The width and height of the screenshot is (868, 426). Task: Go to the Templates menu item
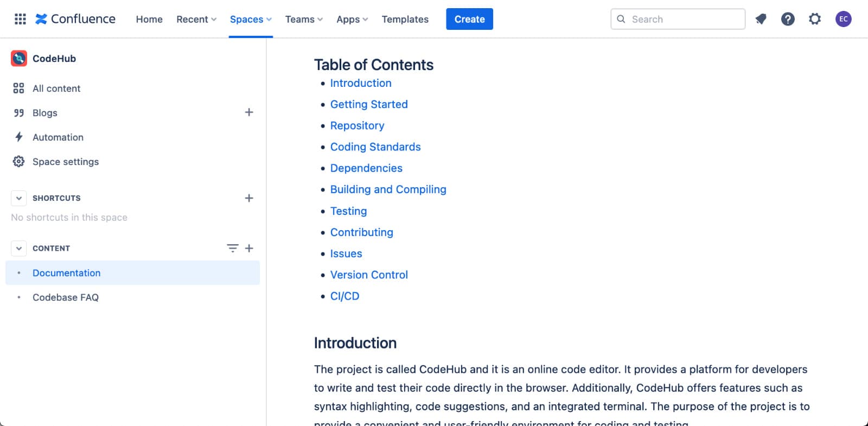point(405,19)
